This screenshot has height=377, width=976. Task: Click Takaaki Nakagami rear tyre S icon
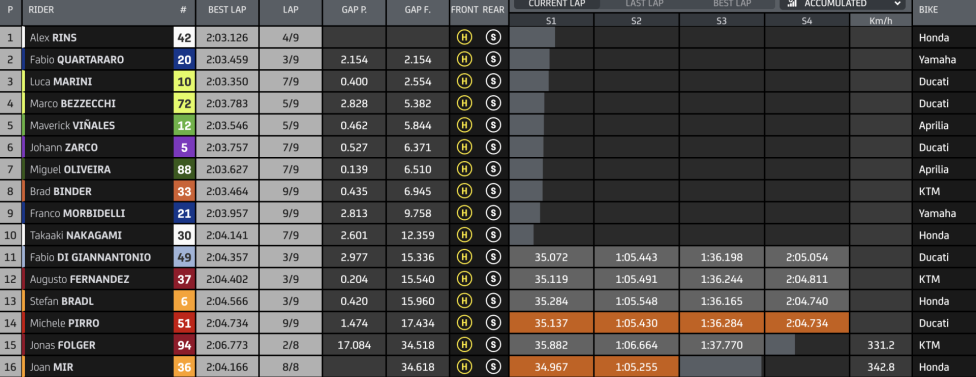point(494,235)
